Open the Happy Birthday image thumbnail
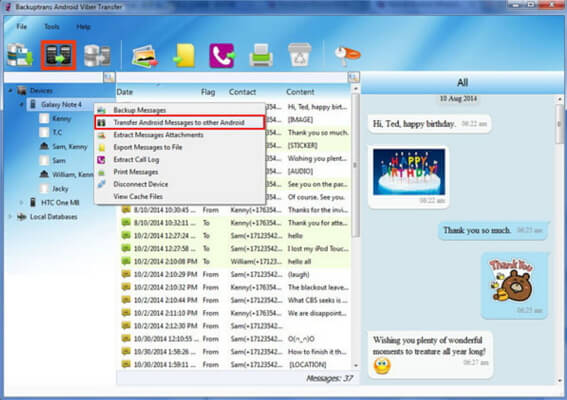The width and height of the screenshot is (567, 400). [x=409, y=172]
